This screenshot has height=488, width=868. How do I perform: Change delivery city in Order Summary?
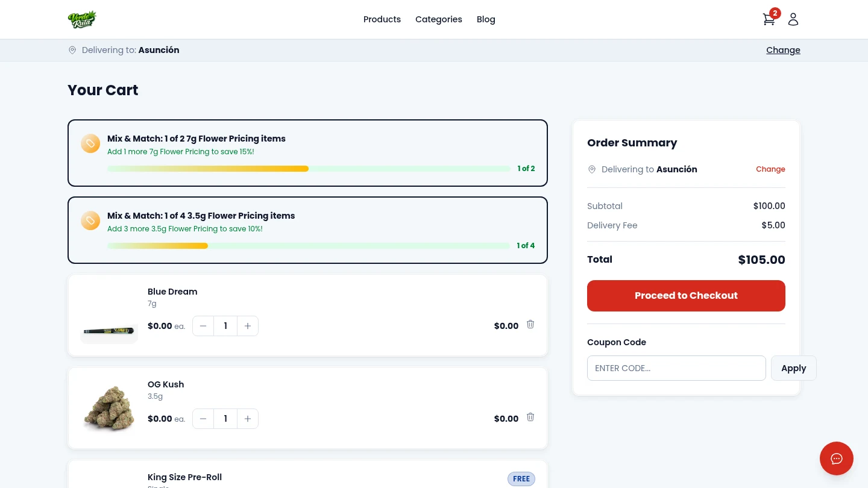[x=770, y=169]
